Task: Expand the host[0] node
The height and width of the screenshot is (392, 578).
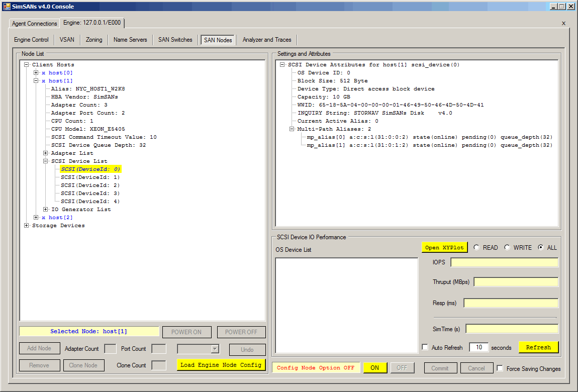Action: [x=36, y=73]
